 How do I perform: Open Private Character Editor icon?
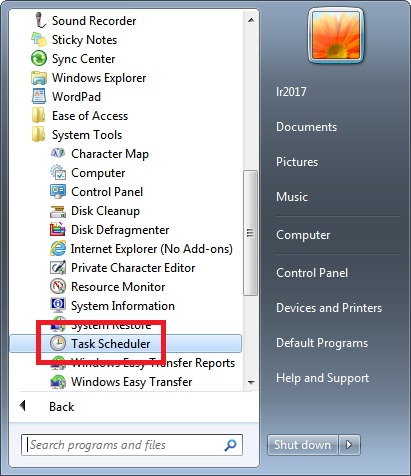[x=58, y=268]
